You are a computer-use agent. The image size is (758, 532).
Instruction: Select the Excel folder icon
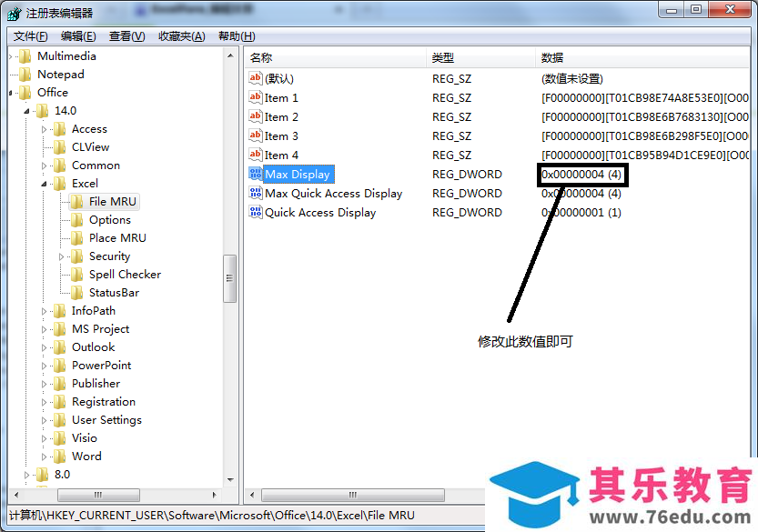pyautogui.click(x=60, y=184)
